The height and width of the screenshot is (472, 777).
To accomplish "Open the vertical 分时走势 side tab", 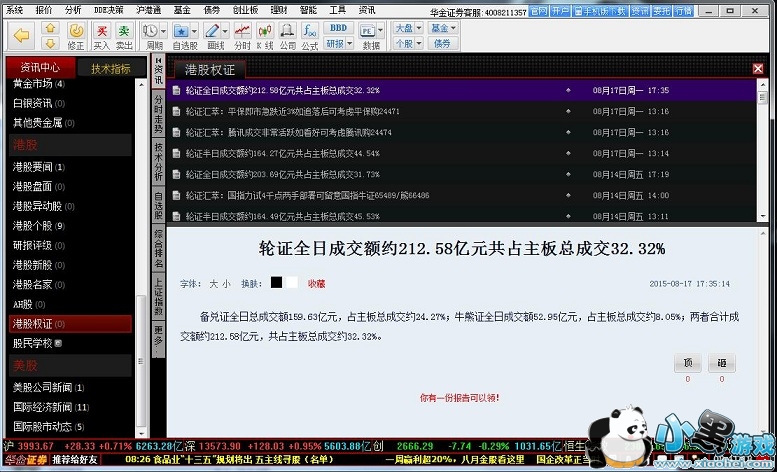I will click(159, 114).
